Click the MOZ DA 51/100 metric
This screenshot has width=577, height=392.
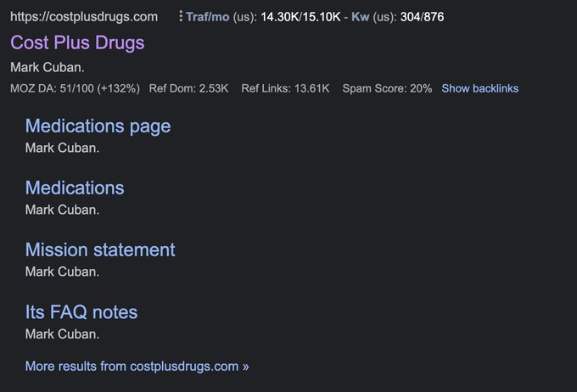click(75, 88)
